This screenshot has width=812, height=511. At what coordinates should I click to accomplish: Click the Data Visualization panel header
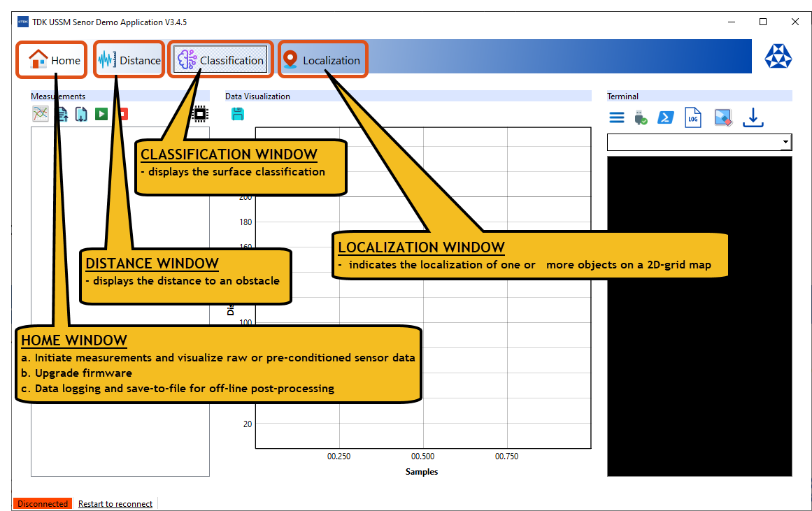point(408,96)
